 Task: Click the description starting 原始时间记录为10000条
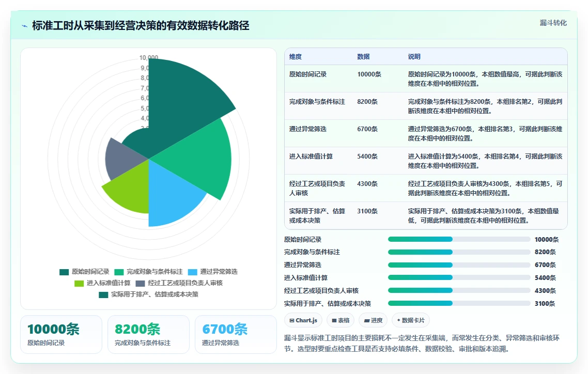click(x=485, y=79)
